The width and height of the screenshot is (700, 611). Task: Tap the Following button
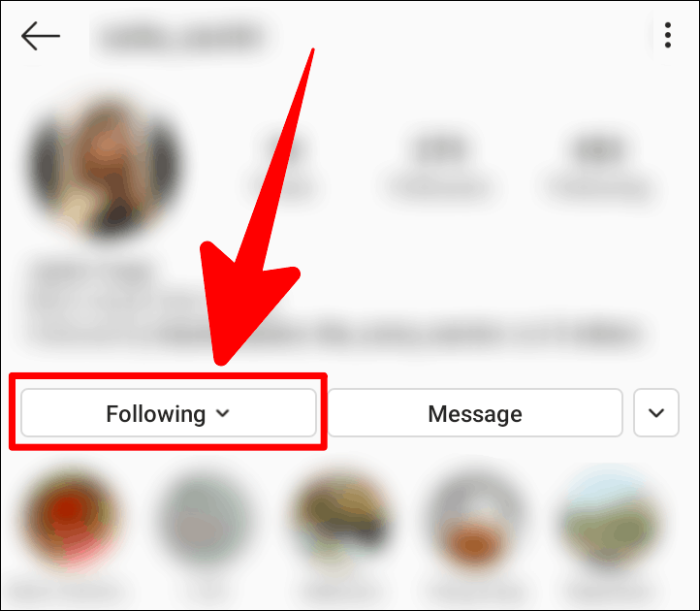pos(169,413)
